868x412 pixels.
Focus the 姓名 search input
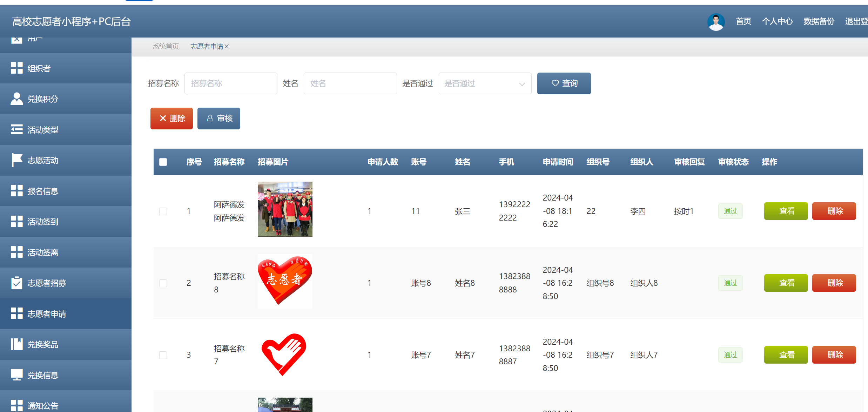point(350,83)
